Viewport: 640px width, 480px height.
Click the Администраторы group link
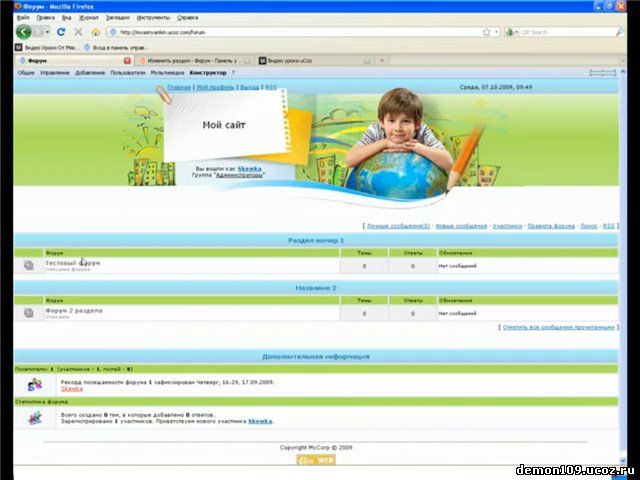click(239, 175)
